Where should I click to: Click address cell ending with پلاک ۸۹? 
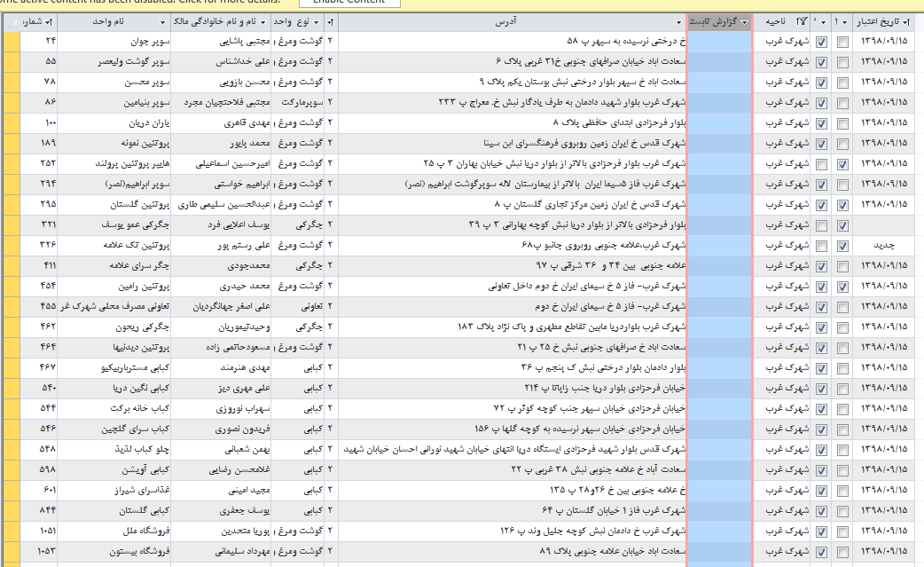512,552
